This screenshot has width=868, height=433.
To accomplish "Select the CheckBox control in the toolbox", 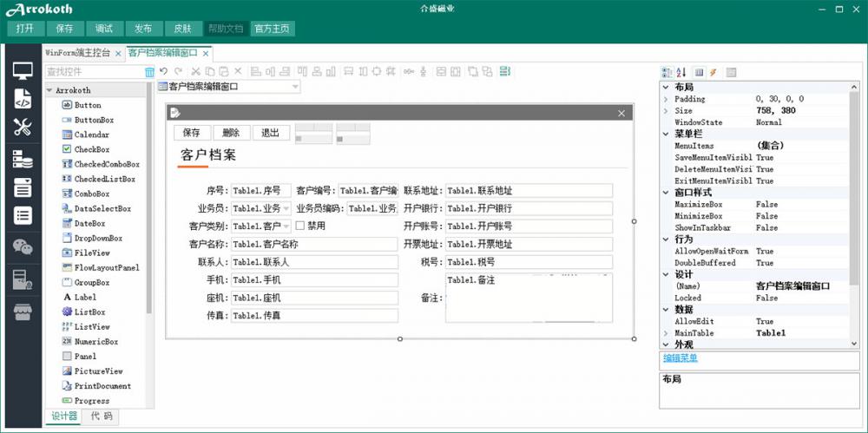I will (x=91, y=149).
